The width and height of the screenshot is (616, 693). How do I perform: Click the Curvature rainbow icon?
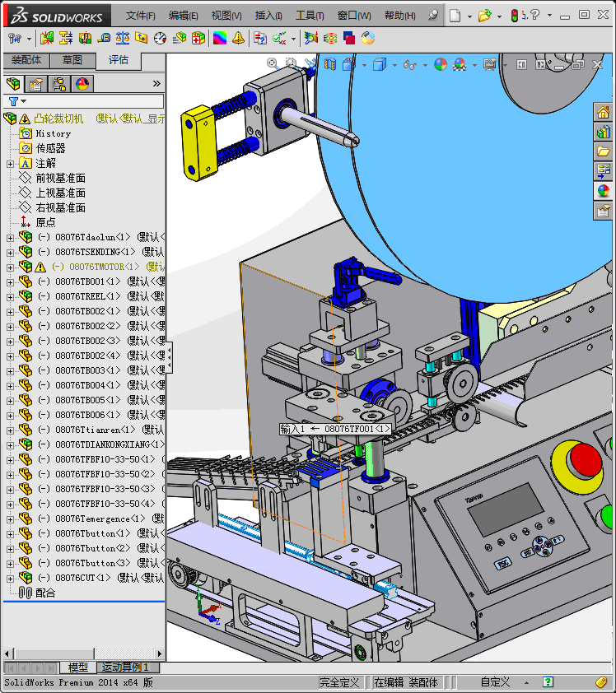coord(220,39)
